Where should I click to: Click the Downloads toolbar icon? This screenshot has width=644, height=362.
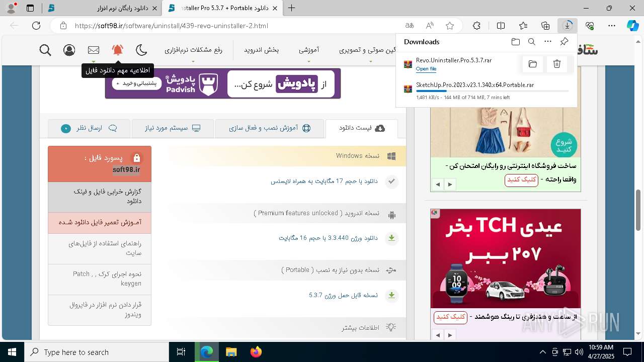click(568, 26)
